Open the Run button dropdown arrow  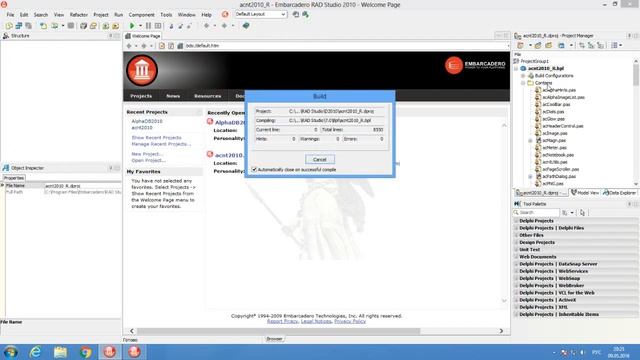pyautogui.click(x=140, y=26)
